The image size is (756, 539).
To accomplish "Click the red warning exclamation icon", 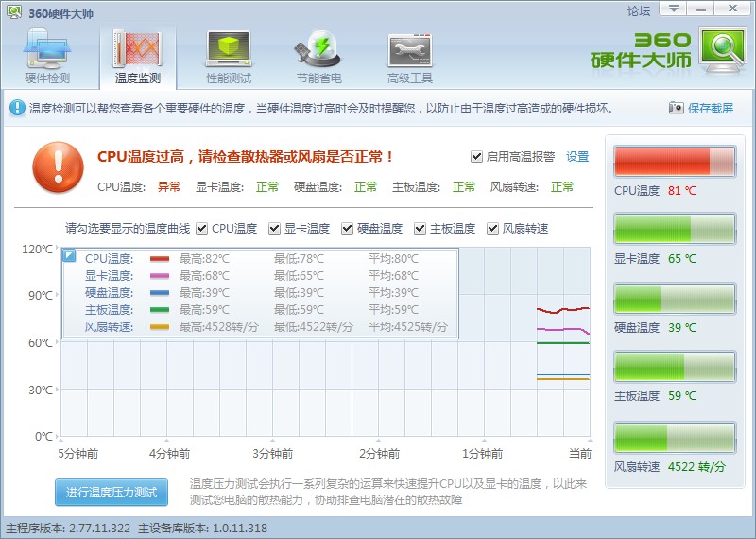I will (x=58, y=167).
